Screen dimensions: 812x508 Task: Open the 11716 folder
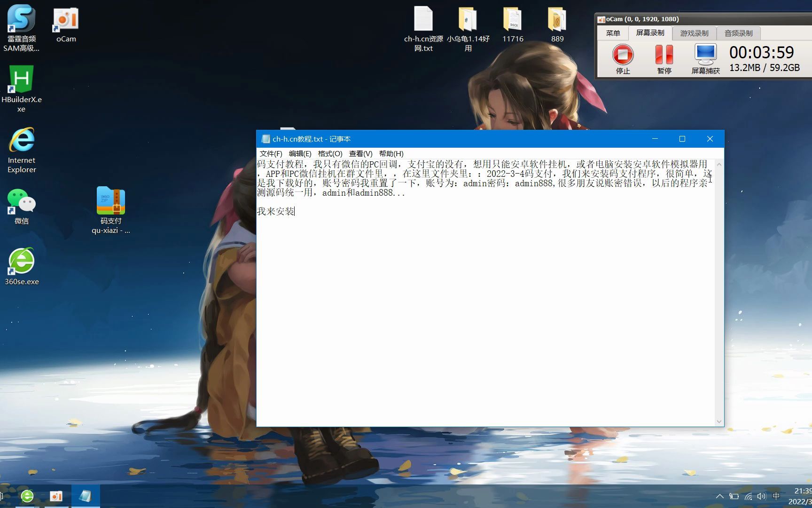[x=513, y=24]
